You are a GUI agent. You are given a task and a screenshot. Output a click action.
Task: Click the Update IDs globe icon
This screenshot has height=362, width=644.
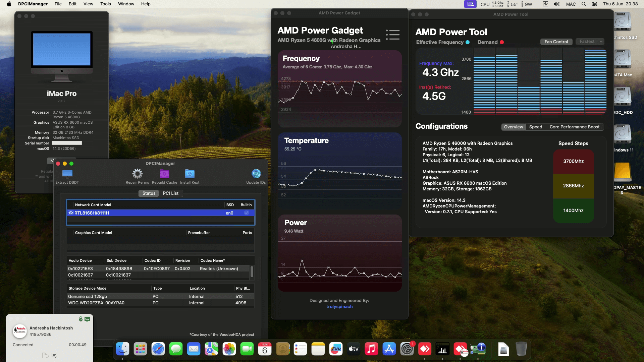click(x=256, y=174)
